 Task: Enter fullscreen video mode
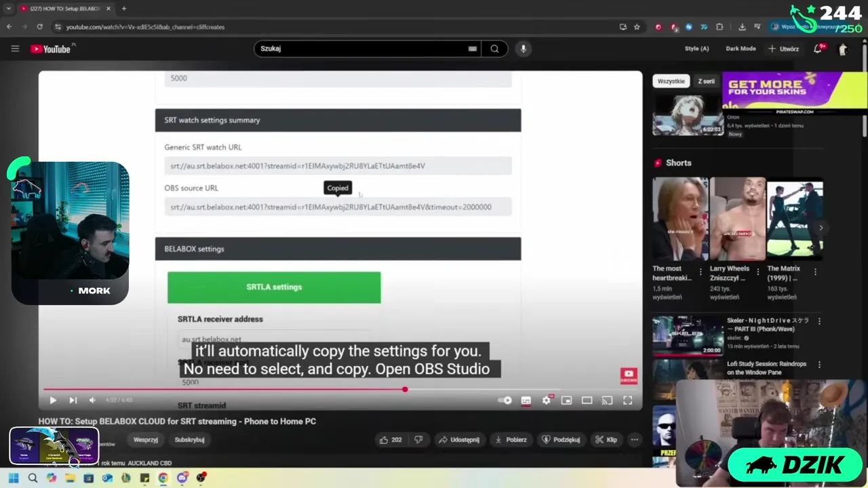[627, 401]
